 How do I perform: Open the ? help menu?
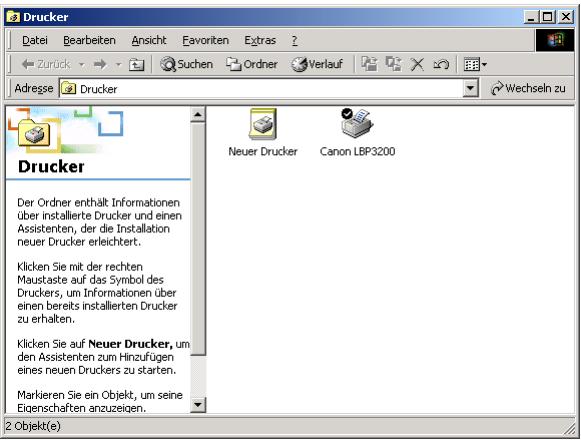[x=294, y=40]
